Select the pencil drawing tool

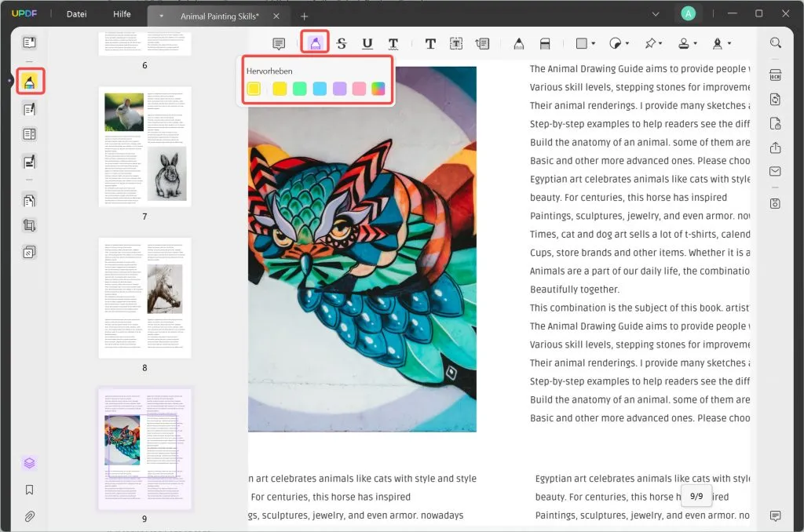pos(518,44)
